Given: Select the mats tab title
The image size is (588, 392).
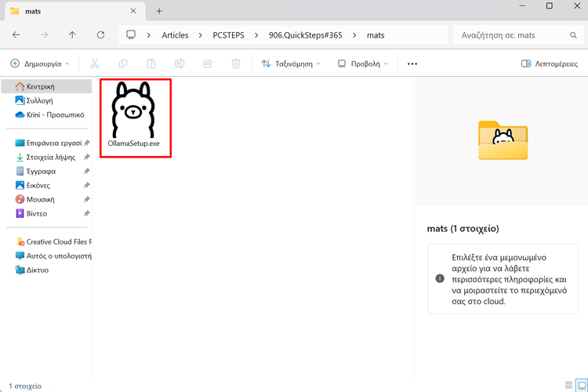Looking at the screenshot, I should point(33,11).
